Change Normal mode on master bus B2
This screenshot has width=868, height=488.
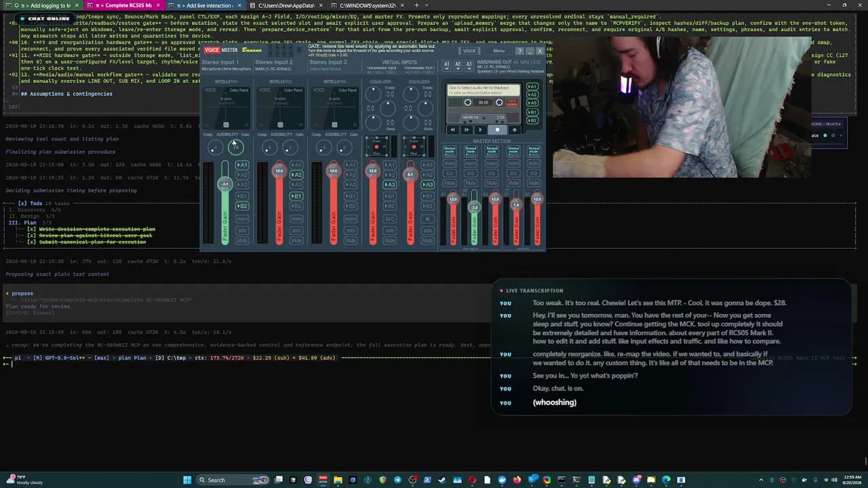click(x=534, y=150)
